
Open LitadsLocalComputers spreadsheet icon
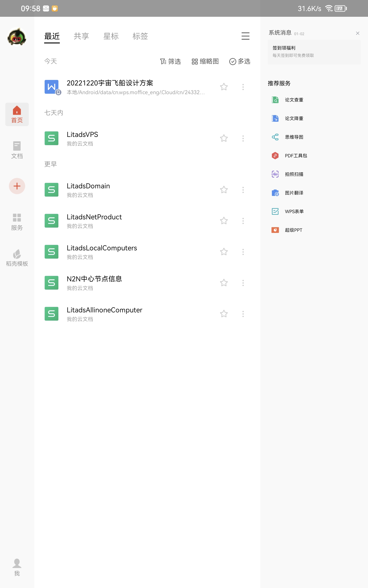click(52, 252)
